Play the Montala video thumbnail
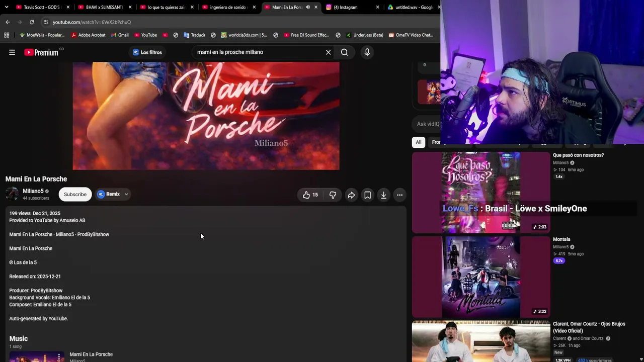The height and width of the screenshot is (362, 644). pyautogui.click(x=481, y=277)
